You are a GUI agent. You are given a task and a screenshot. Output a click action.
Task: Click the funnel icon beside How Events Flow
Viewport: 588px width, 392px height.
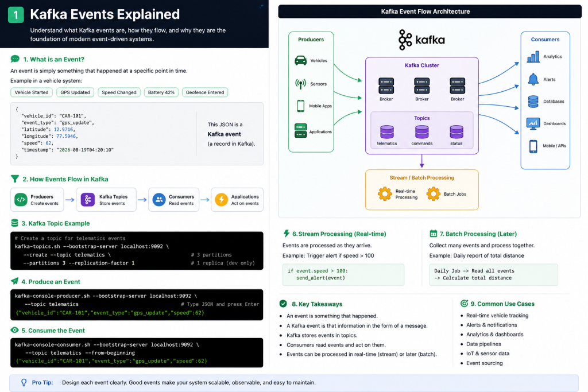14,178
